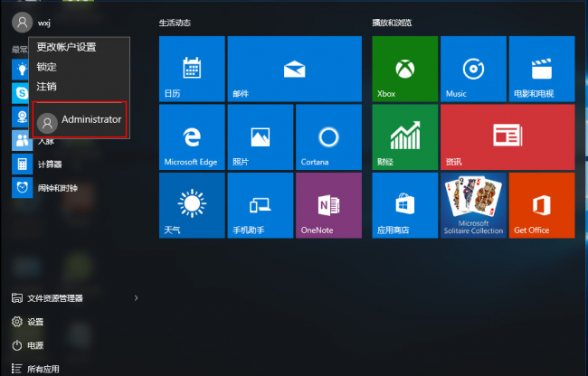
Task: Open the 日历 calendar tile
Action: click(x=192, y=69)
